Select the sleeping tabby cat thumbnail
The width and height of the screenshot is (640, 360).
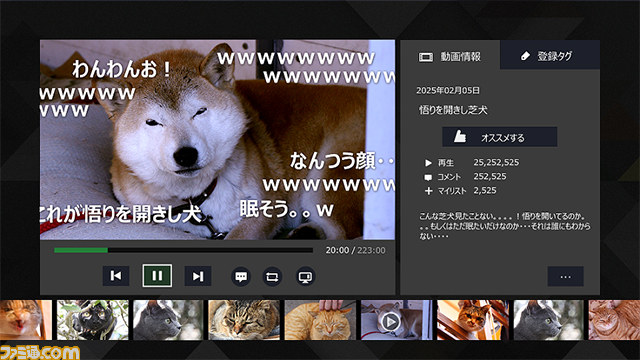coord(244,320)
